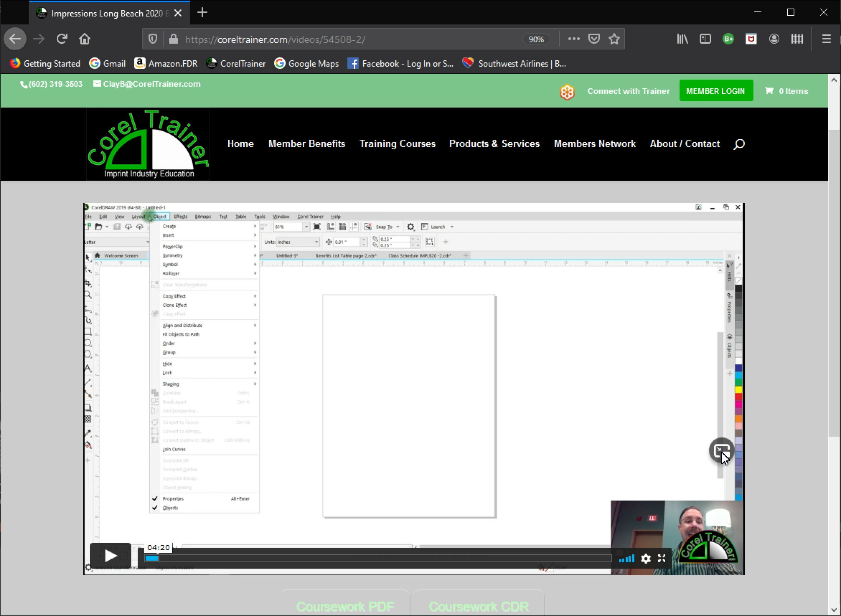Expand the Order submenu
This screenshot has width=841, height=616.
click(204, 343)
